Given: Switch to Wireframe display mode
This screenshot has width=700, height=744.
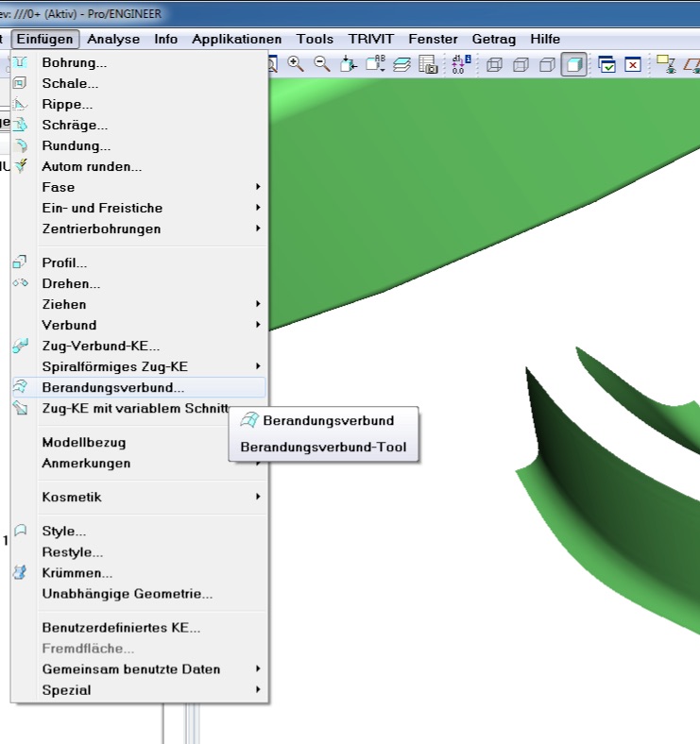Looking at the screenshot, I should [x=494, y=64].
